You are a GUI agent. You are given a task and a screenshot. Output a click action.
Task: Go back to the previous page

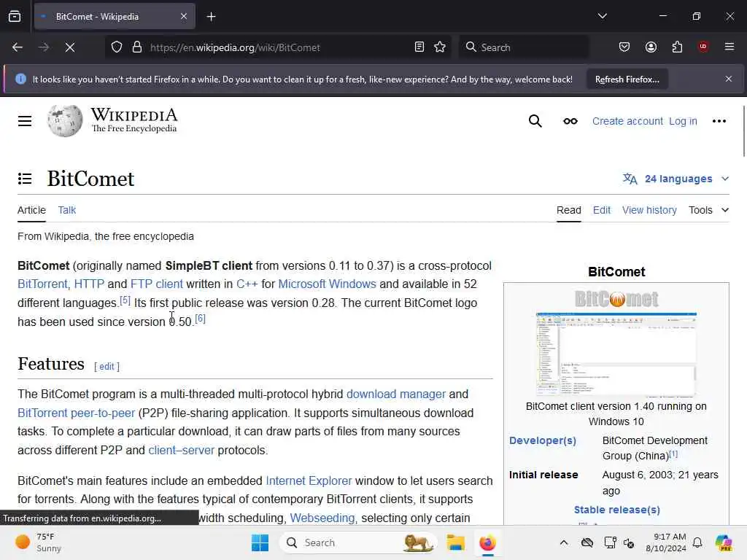click(x=18, y=47)
